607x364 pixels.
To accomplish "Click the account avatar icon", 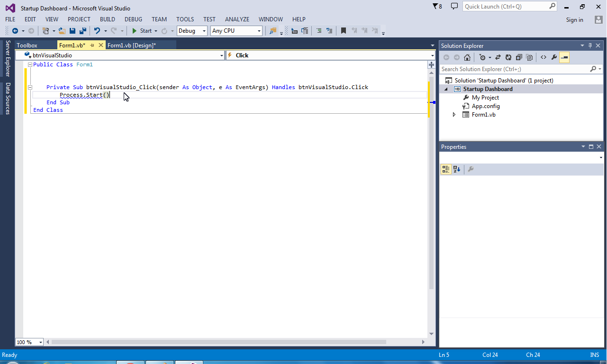I will pyautogui.click(x=598, y=19).
